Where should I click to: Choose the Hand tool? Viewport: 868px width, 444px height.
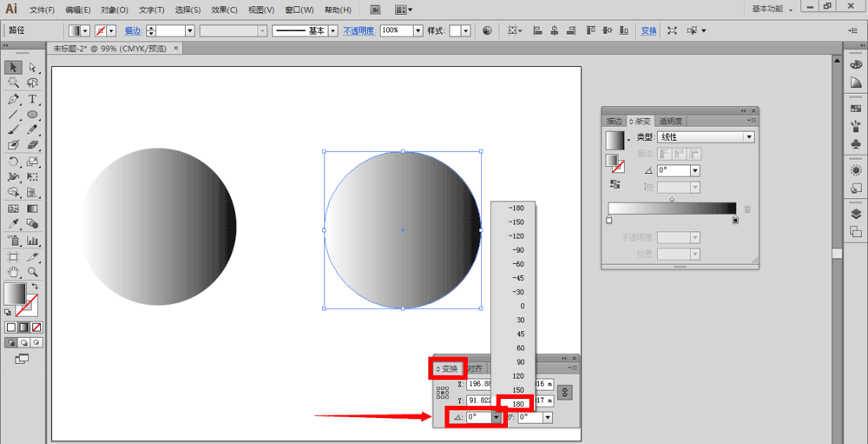coord(13,272)
